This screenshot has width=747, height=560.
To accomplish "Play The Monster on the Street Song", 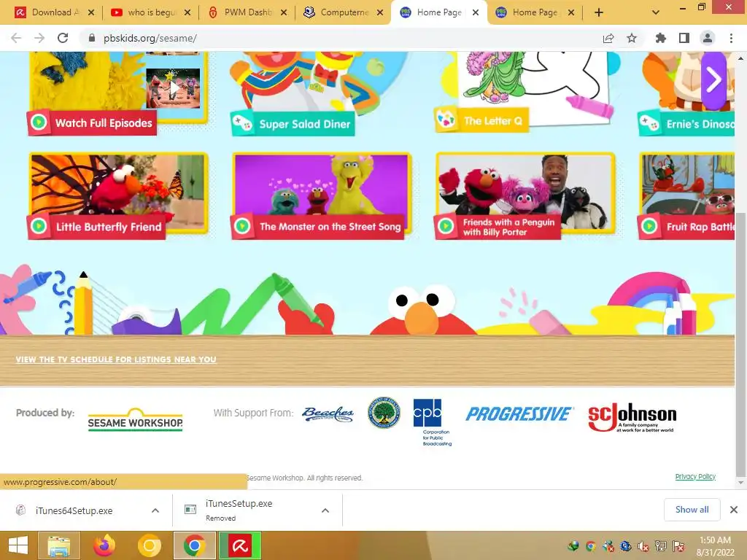I will [242, 226].
